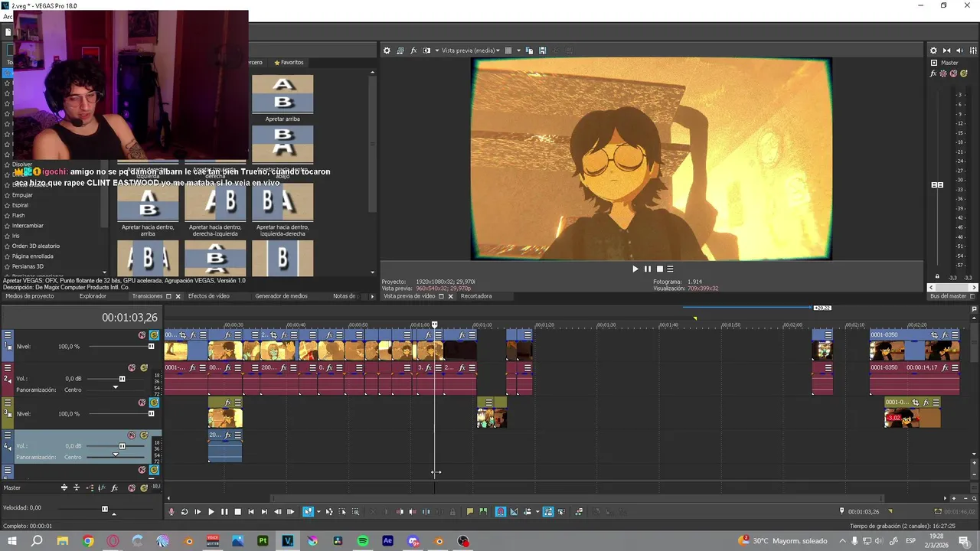Mute video track 1
Image resolution: width=980 pixels, height=551 pixels.
tap(142, 335)
